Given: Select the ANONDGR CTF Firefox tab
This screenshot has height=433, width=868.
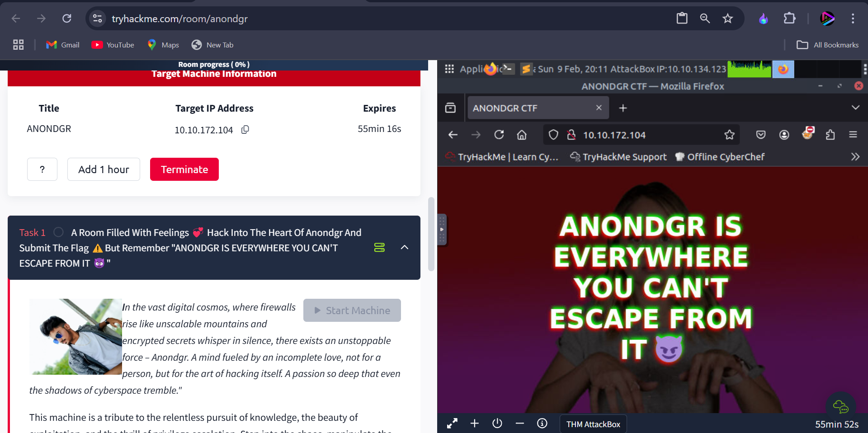Looking at the screenshot, I should click(x=538, y=108).
